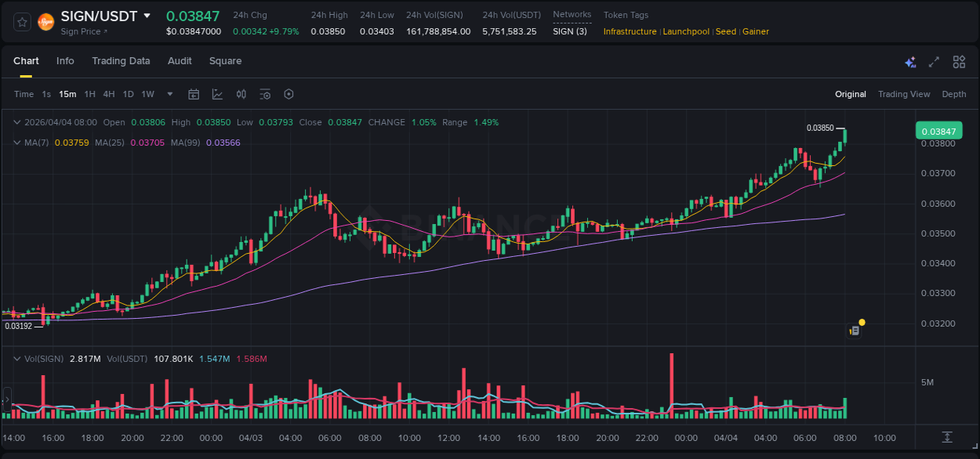
Task: Select the line chart style icon
Action: pyautogui.click(x=217, y=94)
